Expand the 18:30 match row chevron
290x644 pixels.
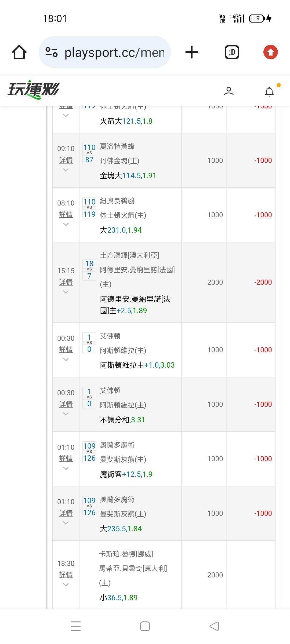pyautogui.click(x=66, y=584)
